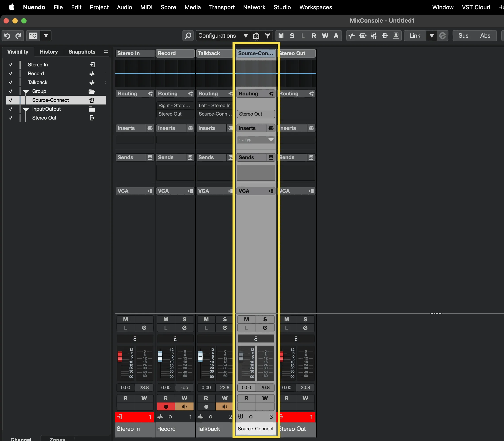This screenshot has width=504, height=441.
Task: Click the Abs button
Action: point(485,36)
